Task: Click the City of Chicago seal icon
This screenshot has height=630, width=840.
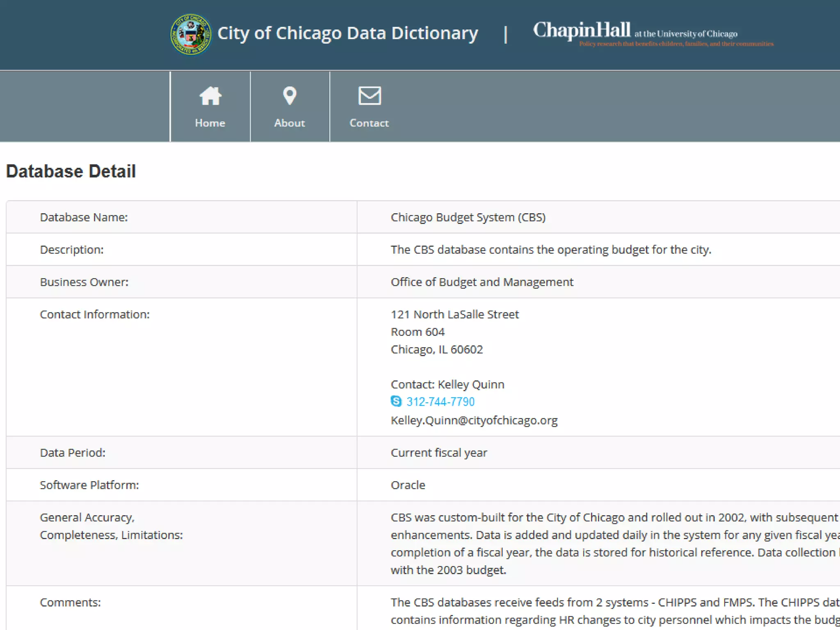Action: pos(191,34)
